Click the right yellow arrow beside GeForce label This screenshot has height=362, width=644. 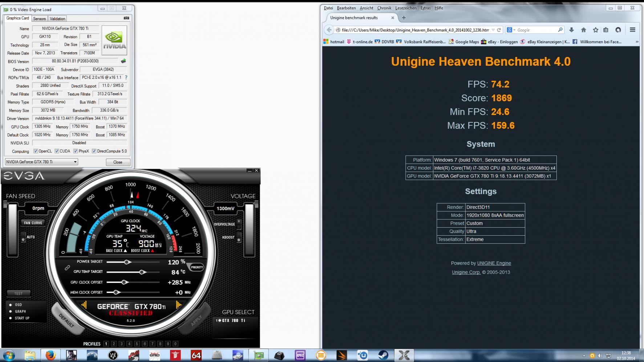click(178, 305)
